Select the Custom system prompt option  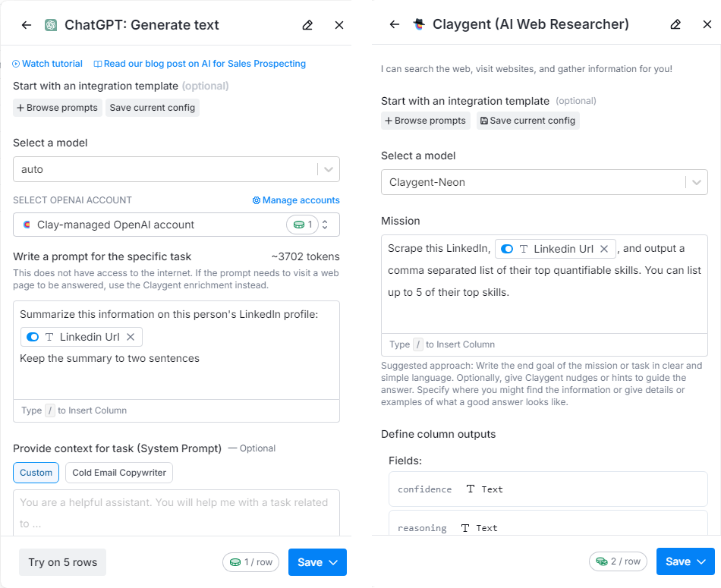pos(36,473)
